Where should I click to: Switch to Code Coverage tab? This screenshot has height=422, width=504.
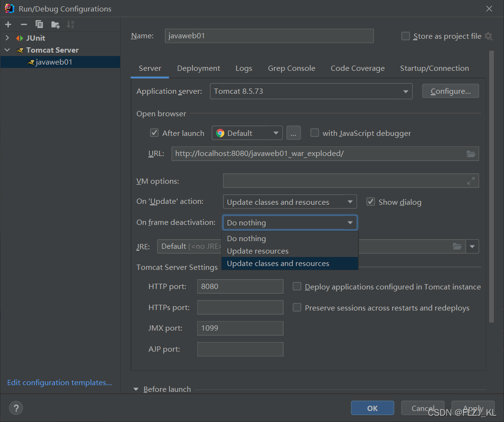[x=358, y=68]
